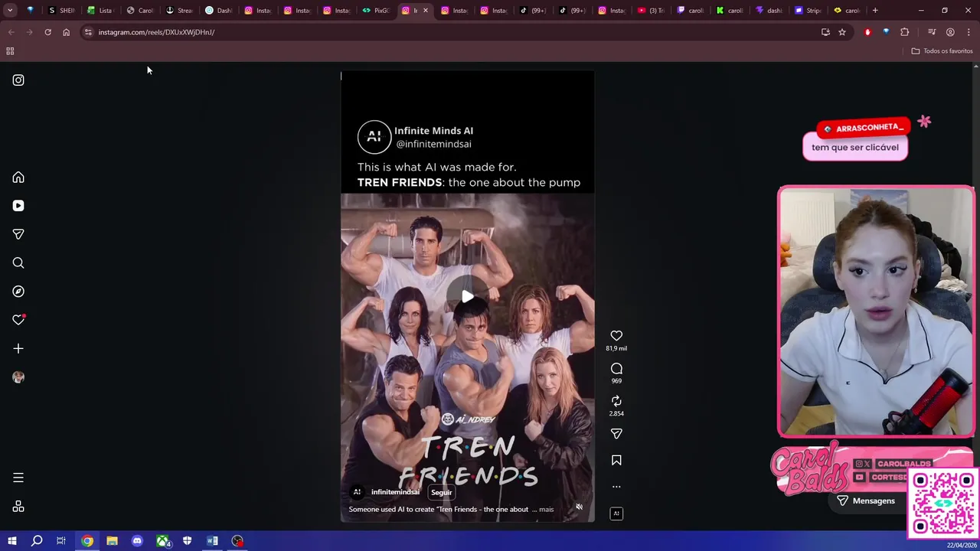Like the reel with the heart icon

[x=616, y=336]
